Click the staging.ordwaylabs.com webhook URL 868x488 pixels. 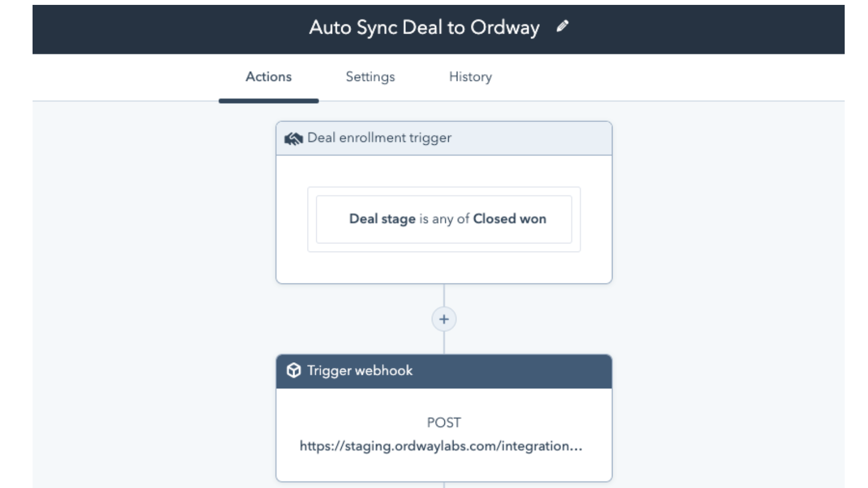(441, 446)
